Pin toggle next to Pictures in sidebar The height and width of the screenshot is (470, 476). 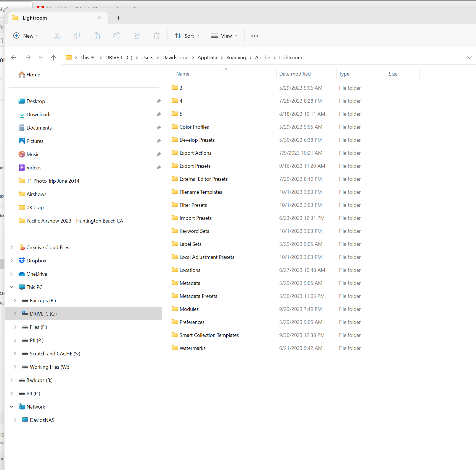click(x=159, y=141)
